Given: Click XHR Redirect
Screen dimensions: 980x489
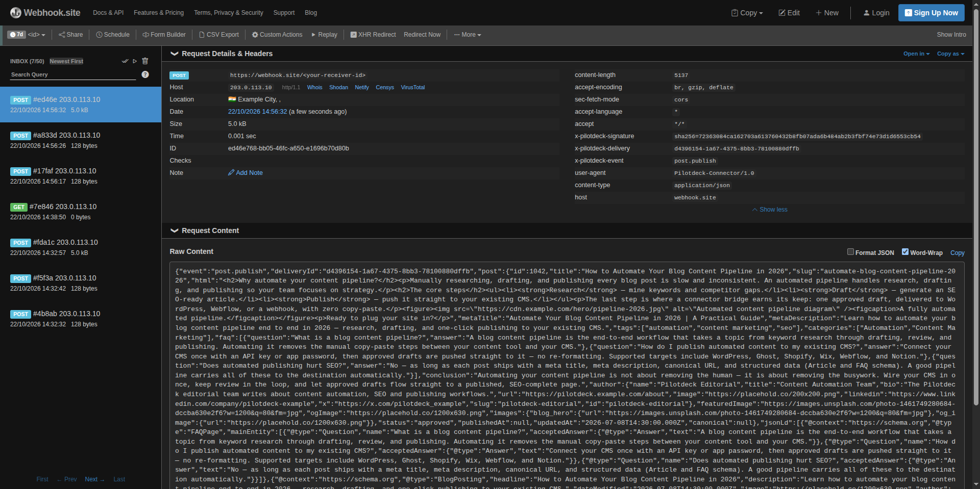Looking at the screenshot, I should tap(373, 35).
